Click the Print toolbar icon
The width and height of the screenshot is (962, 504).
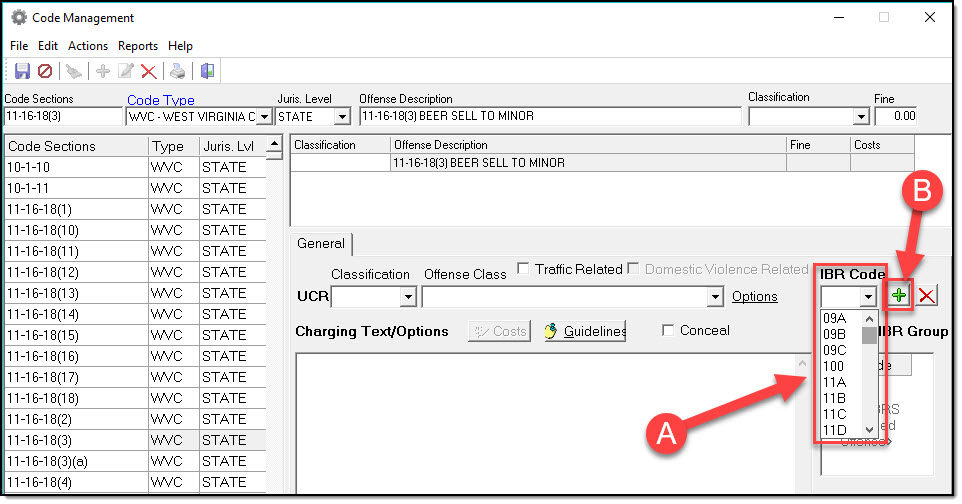177,71
